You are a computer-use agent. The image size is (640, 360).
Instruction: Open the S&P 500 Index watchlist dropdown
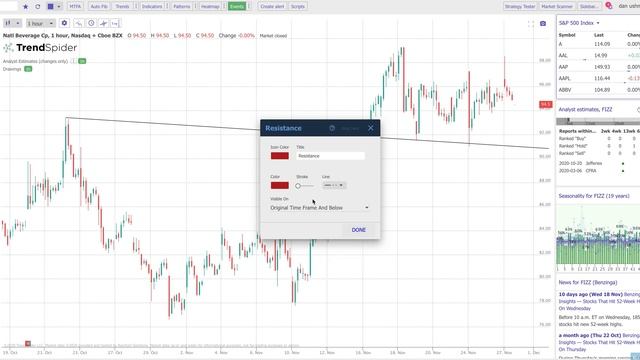coord(579,23)
